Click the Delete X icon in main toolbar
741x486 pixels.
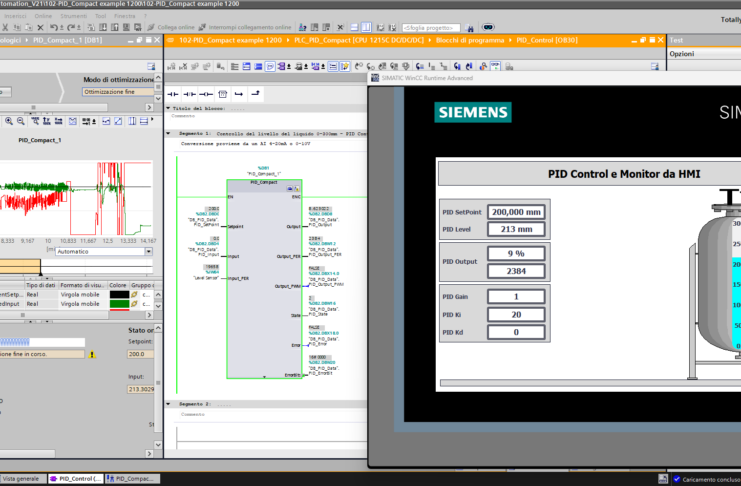(40, 27)
